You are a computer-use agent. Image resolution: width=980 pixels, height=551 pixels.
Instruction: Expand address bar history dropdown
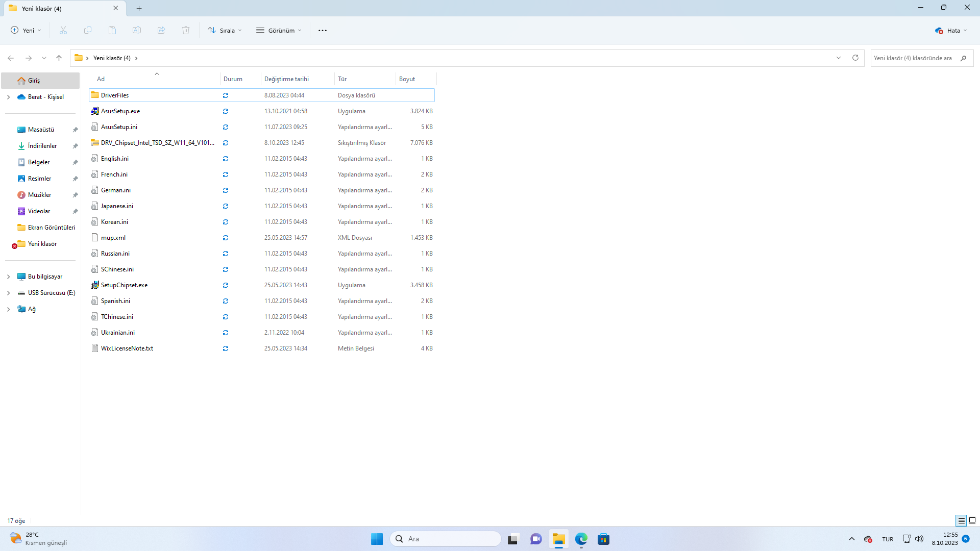click(839, 58)
